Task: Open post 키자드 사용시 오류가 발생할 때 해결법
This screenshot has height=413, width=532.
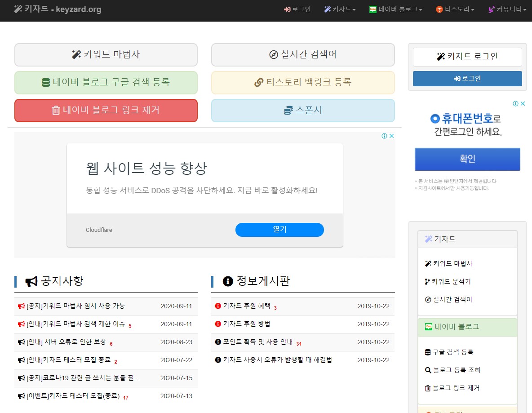Action: pos(278,360)
